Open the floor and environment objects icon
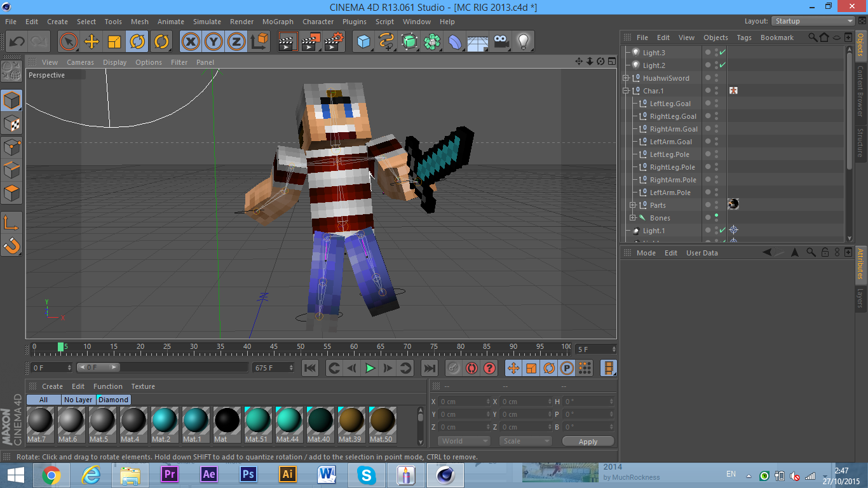This screenshot has height=488, width=868. (478, 42)
